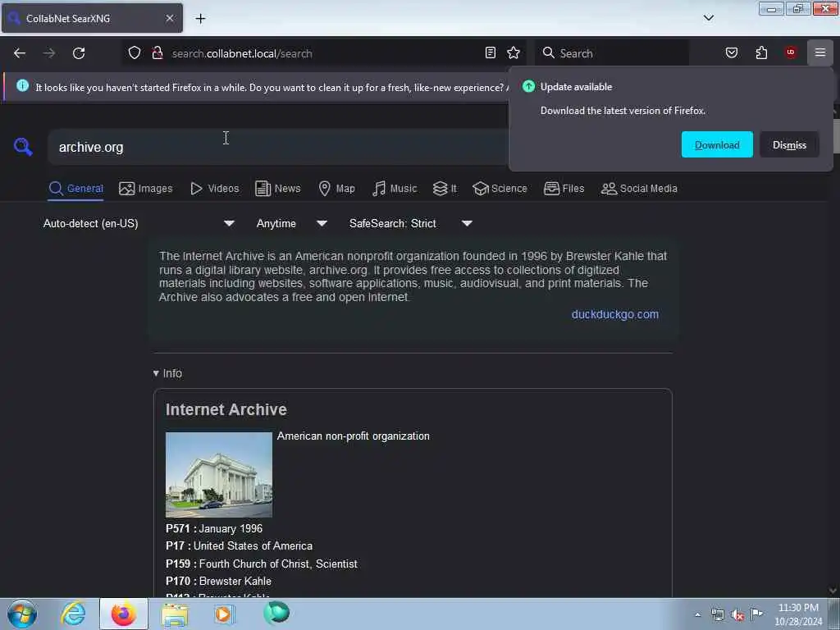Click the SearXNG magnifier logo
Viewport: 840px width, 630px height.
pos(23,147)
